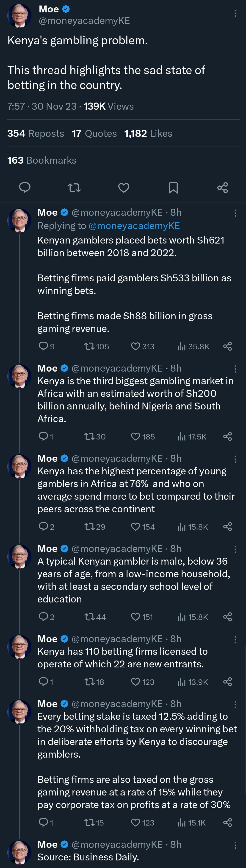Bookmark the main thread tweet
The width and height of the screenshot is (246, 868).
[x=173, y=187]
